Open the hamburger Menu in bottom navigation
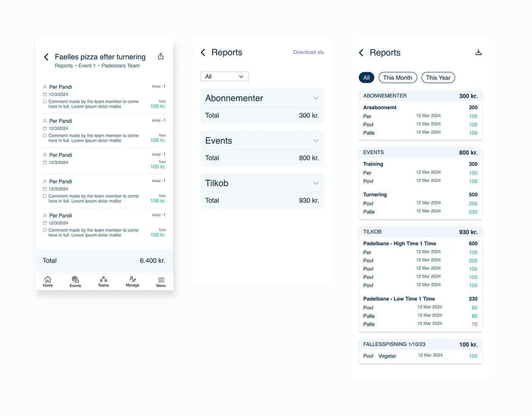This screenshot has height=416, width=532. (x=161, y=282)
